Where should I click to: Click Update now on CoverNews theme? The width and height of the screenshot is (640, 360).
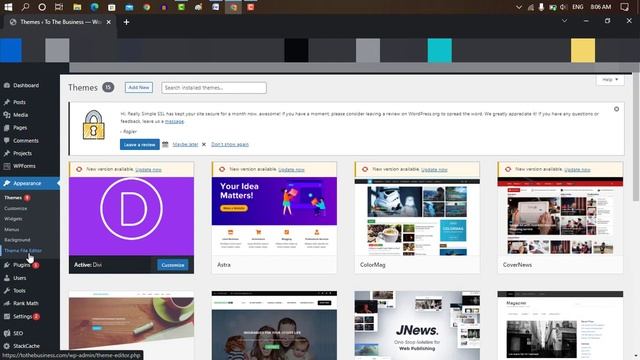577,169
